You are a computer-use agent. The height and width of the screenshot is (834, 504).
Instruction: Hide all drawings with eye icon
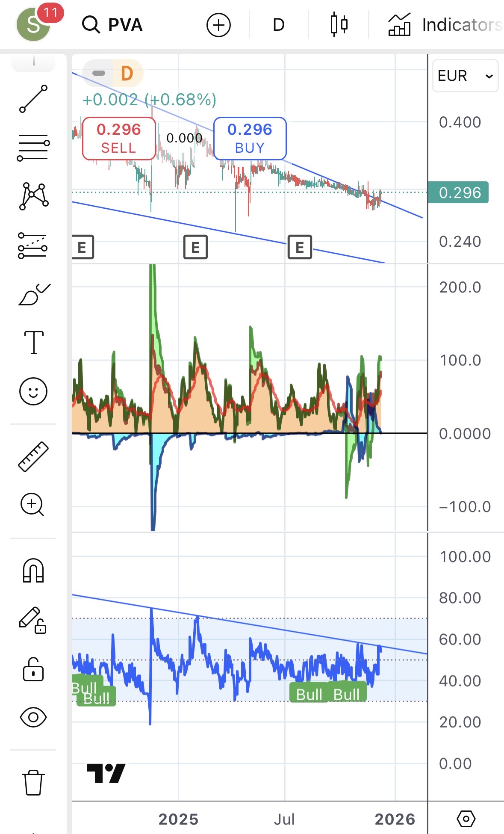33,717
